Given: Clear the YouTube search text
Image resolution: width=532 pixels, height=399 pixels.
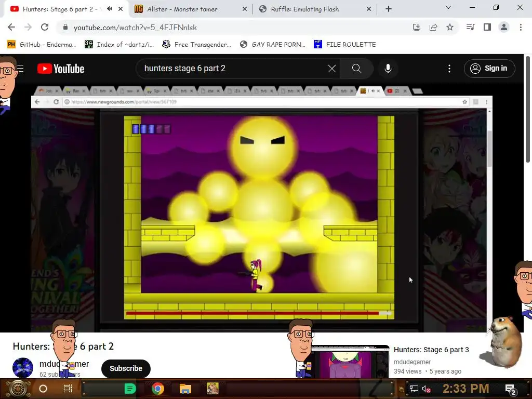Looking at the screenshot, I should [x=332, y=69].
